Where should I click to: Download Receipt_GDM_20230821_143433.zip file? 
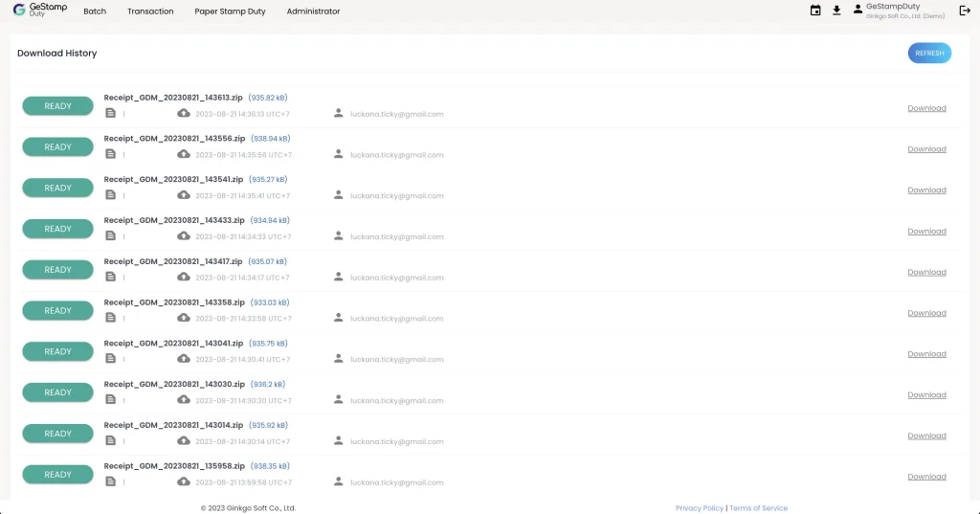(926, 231)
